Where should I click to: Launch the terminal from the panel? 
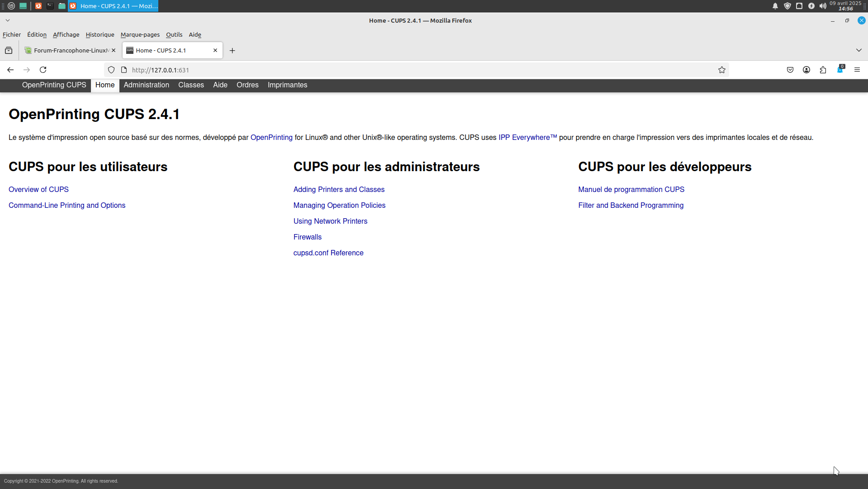[x=50, y=6]
